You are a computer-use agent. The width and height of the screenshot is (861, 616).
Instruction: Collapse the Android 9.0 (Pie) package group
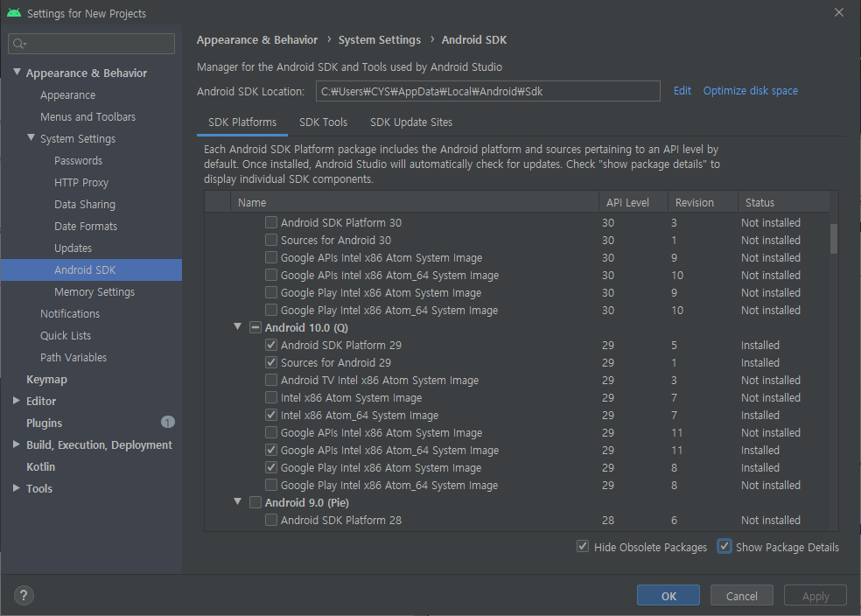238,501
